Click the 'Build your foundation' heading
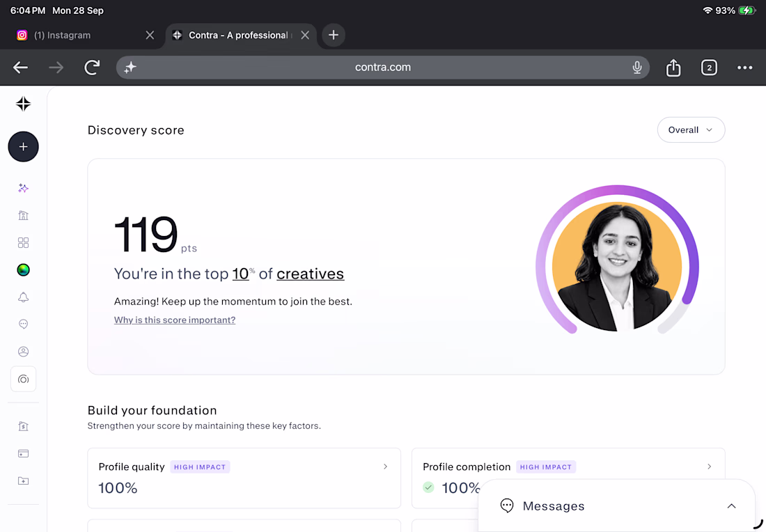This screenshot has height=532, width=766. [152, 410]
